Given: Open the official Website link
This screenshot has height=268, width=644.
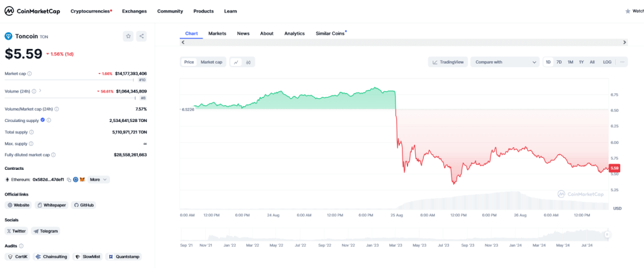Looking at the screenshot, I should point(18,205).
